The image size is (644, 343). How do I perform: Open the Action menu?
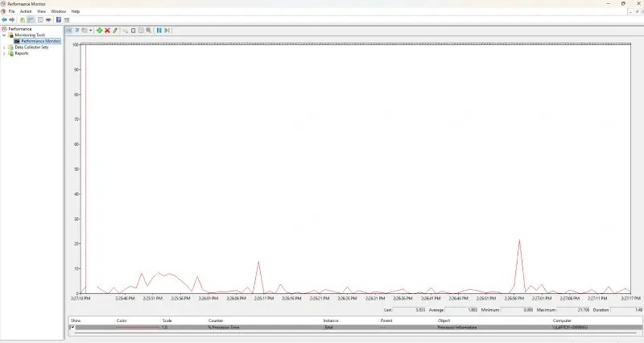(26, 11)
